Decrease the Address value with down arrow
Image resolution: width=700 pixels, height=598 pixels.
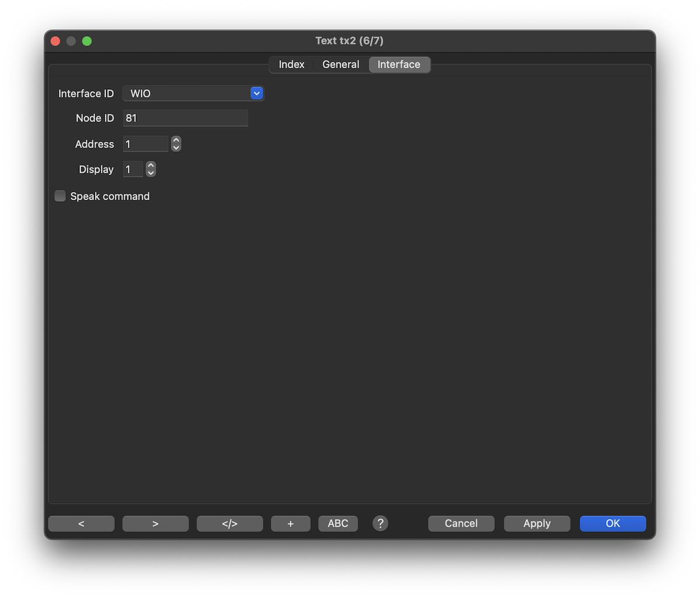point(176,148)
